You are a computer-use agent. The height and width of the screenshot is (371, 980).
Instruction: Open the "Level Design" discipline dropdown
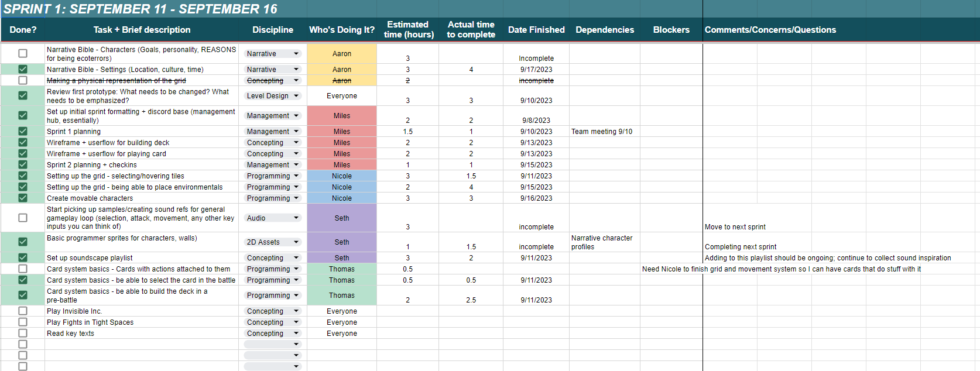point(296,96)
